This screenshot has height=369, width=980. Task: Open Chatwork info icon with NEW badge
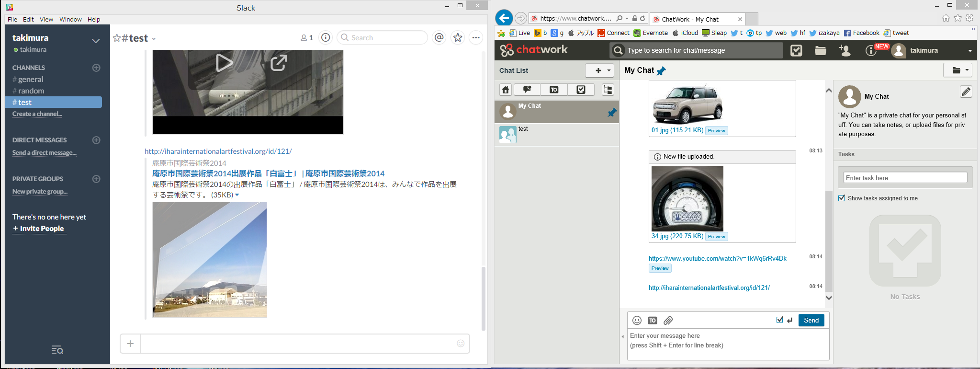[x=871, y=50]
